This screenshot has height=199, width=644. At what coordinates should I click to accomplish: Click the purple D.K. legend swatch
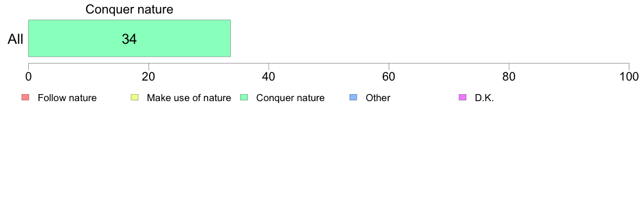[462, 97]
